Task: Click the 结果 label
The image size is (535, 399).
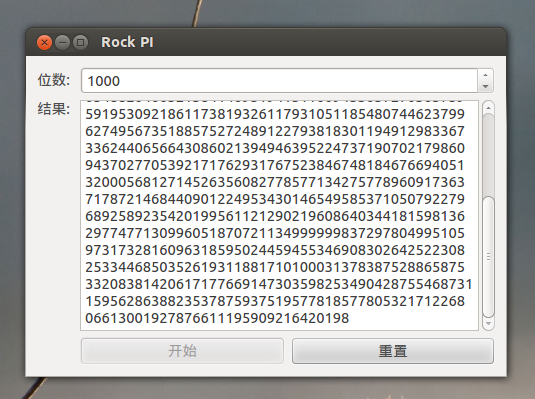Action: (x=54, y=109)
